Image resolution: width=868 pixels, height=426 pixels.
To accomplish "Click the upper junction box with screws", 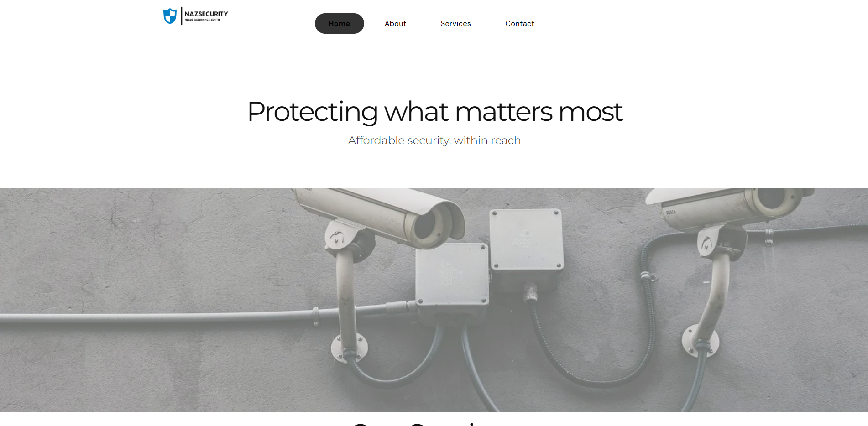I will point(526,239).
